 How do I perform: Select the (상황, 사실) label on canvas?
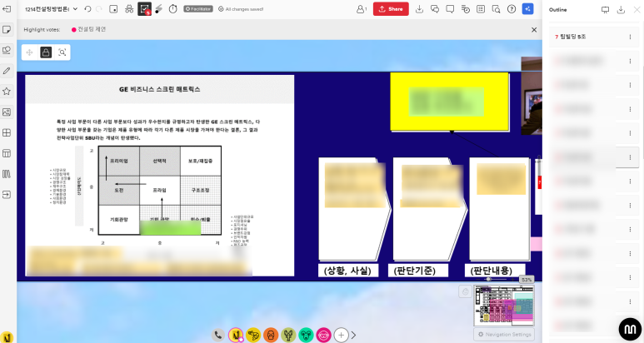point(348,271)
